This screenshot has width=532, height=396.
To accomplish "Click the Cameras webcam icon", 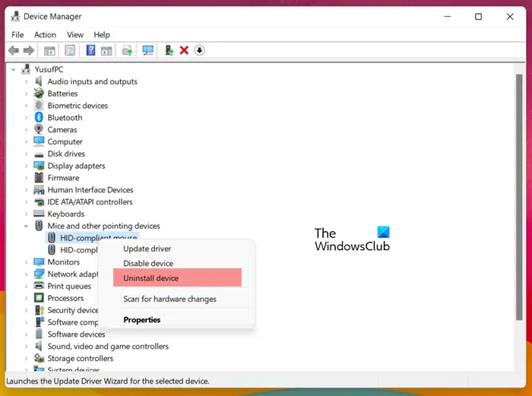I will [39, 129].
